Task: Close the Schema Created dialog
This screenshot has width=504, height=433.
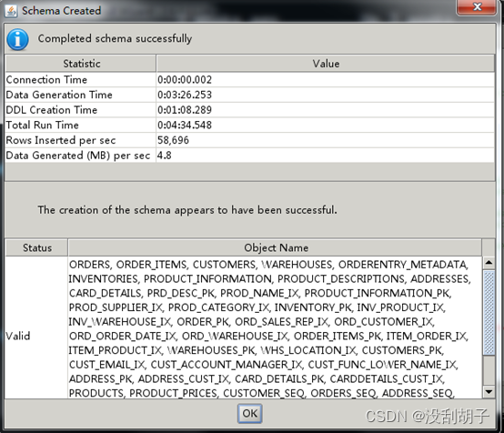Action: [x=478, y=7]
